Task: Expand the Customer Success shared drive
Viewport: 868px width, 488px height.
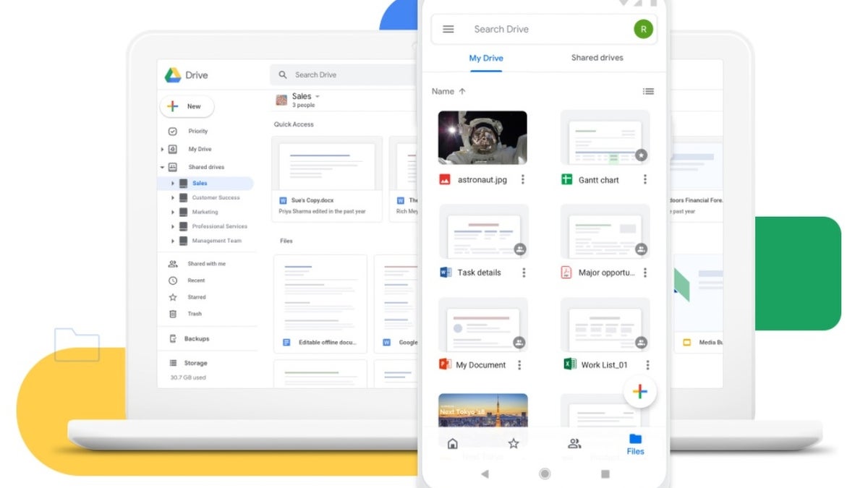Action: point(172,198)
